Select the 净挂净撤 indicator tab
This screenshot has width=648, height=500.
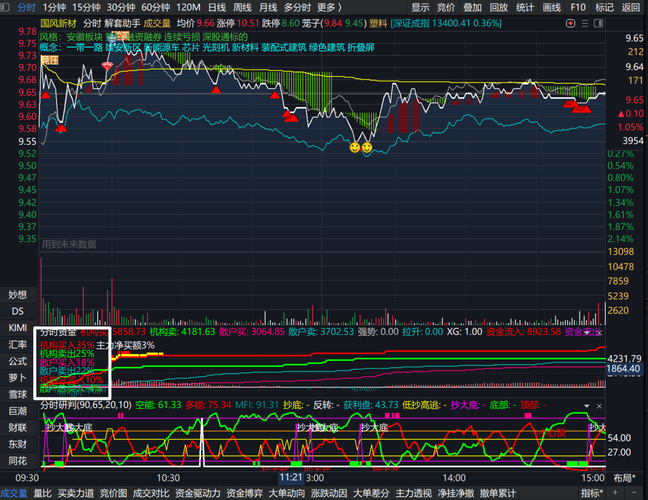pos(455,493)
